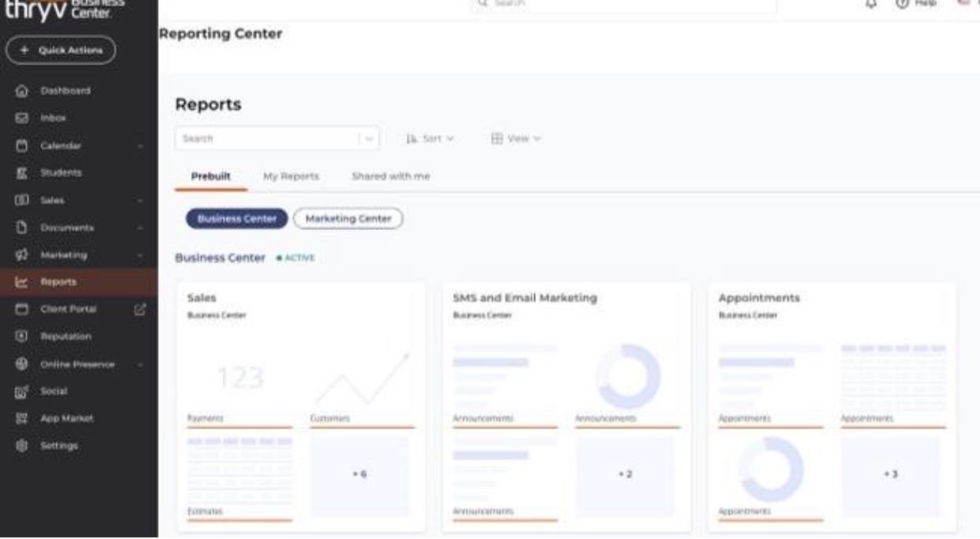Screen dimensions: 980x539
Task: Click the Help link in header
Action: click(917, 4)
